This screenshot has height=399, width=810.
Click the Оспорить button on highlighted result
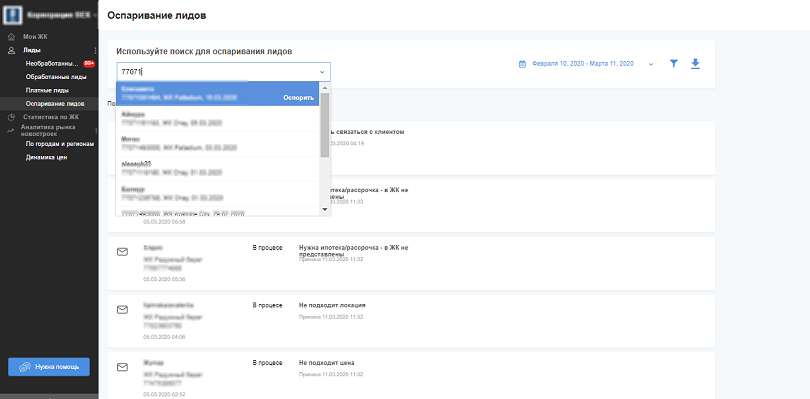pyautogui.click(x=299, y=98)
